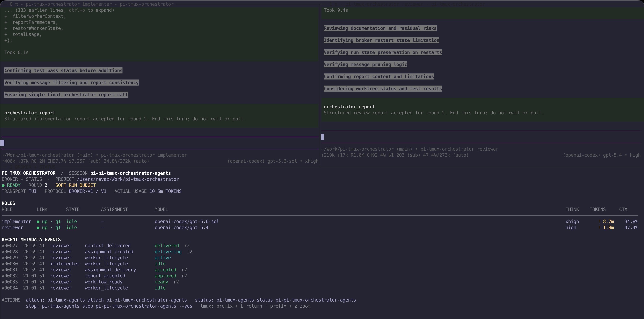Screen dimensions: 644x319
Task: Click event #00034 worker_lifecycle idle row
Action: coord(84,288)
